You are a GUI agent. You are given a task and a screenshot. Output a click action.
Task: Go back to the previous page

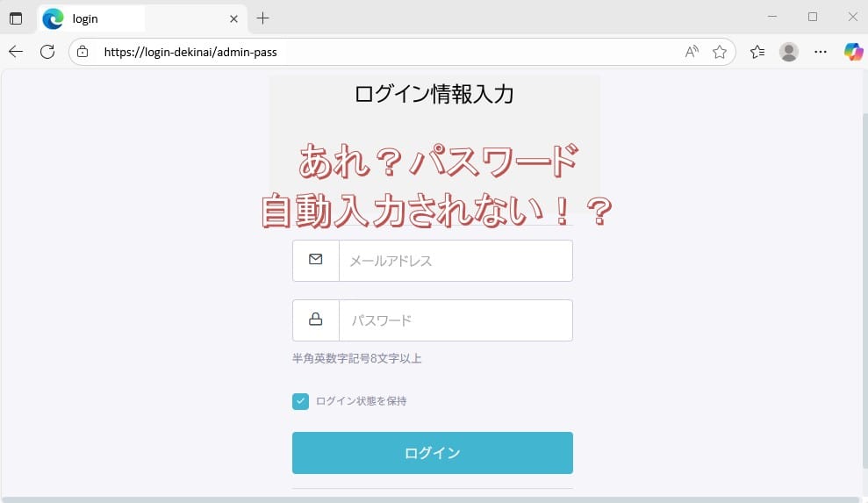coord(16,52)
